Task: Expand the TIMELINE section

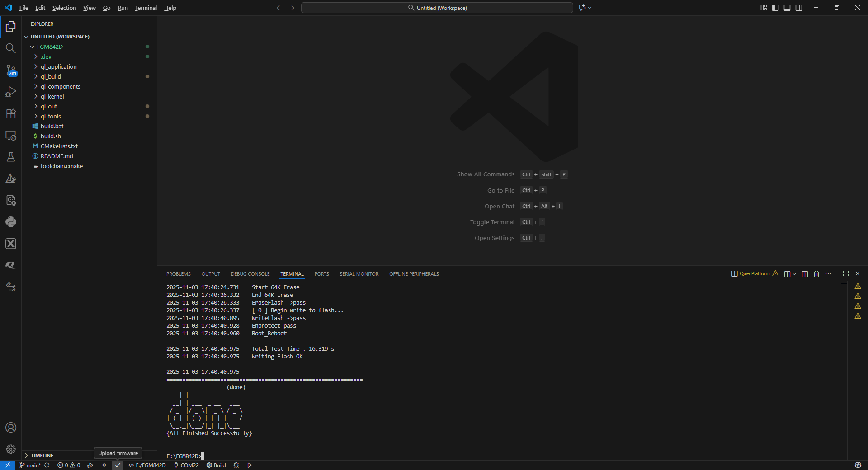Action: pos(42,456)
